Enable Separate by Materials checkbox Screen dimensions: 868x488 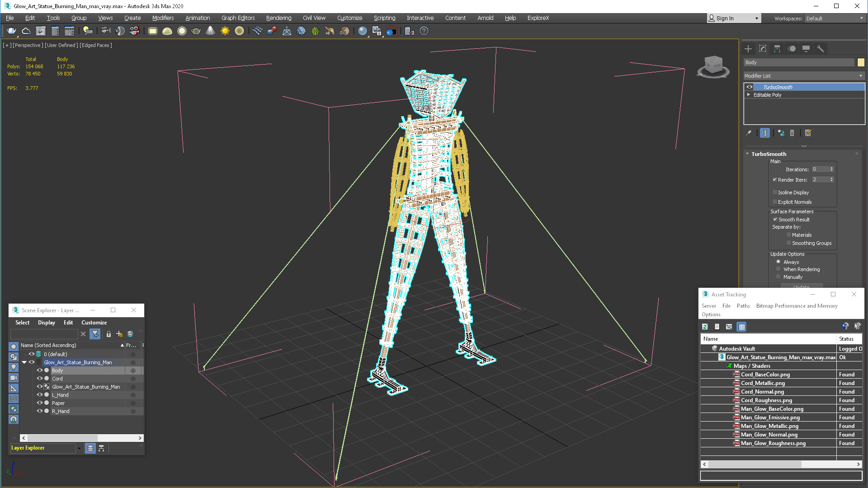tap(789, 235)
